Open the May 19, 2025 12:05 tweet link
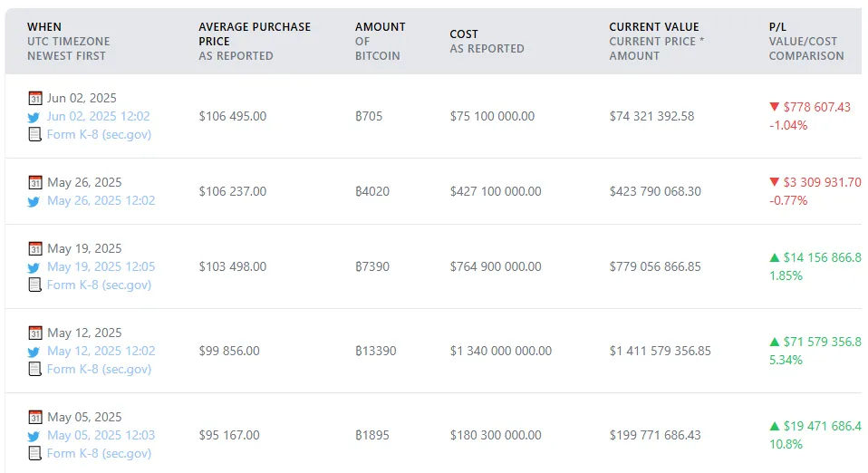The height and width of the screenshot is (473, 868). 101,267
